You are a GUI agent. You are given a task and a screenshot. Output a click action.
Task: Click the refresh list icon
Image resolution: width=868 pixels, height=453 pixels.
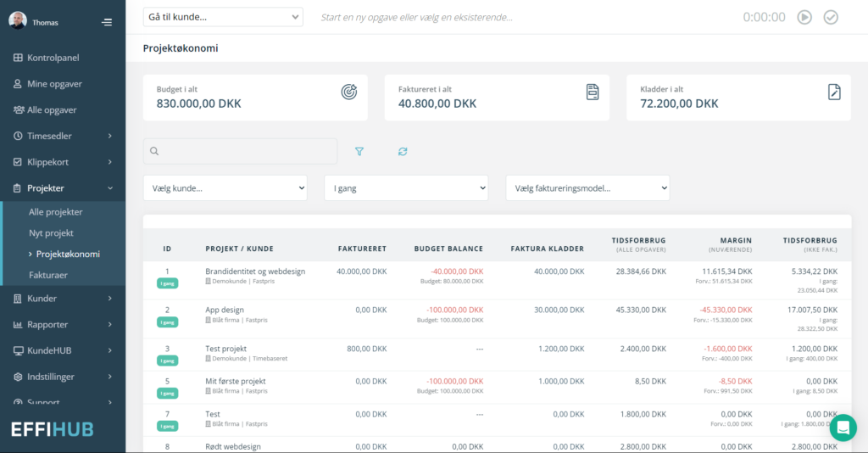(x=403, y=152)
